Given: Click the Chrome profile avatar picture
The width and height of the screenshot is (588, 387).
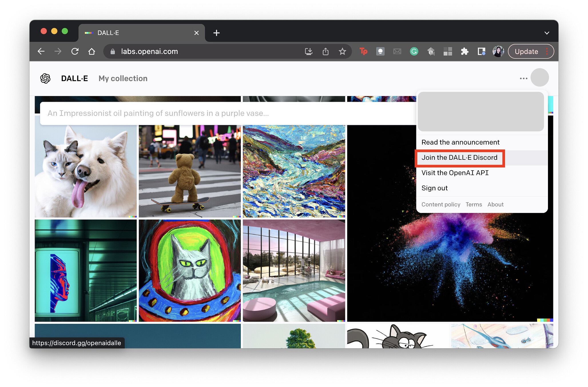Looking at the screenshot, I should (498, 51).
